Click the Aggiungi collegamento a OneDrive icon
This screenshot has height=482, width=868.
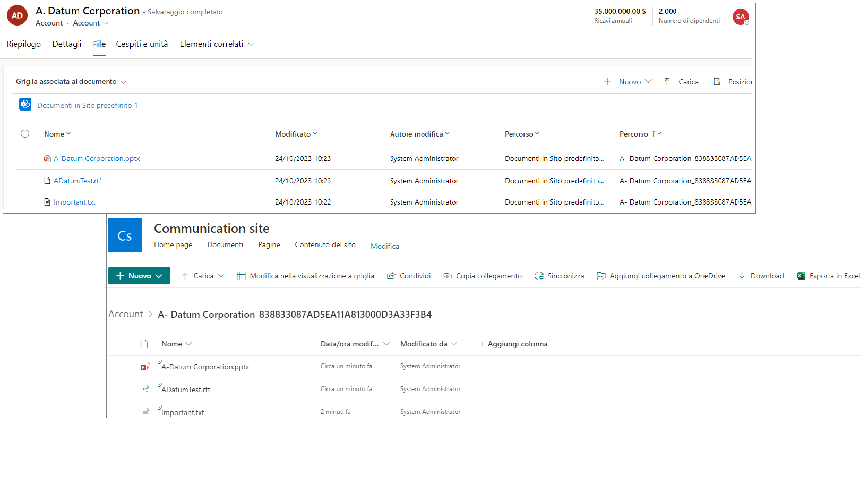pos(601,276)
